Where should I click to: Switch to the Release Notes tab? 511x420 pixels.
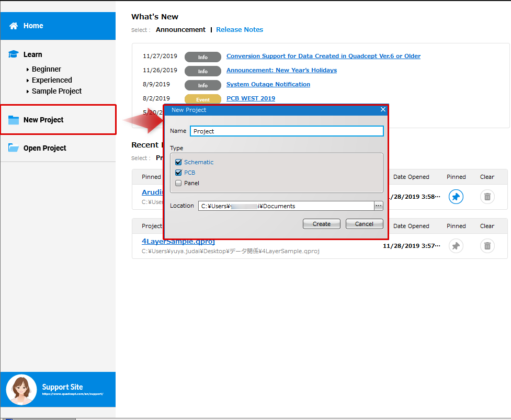(x=240, y=30)
